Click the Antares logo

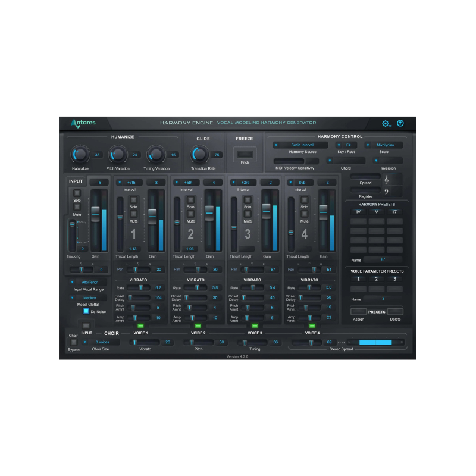point(83,123)
